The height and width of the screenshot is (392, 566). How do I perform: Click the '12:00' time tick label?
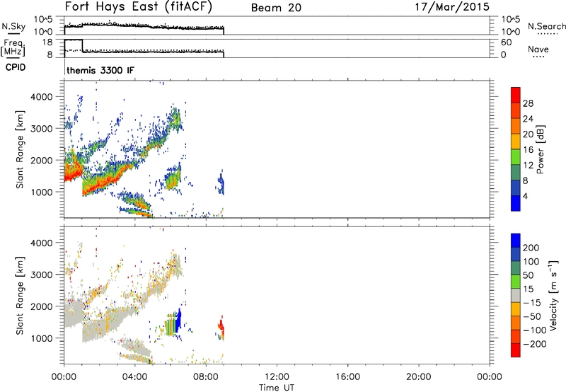pyautogui.click(x=277, y=377)
